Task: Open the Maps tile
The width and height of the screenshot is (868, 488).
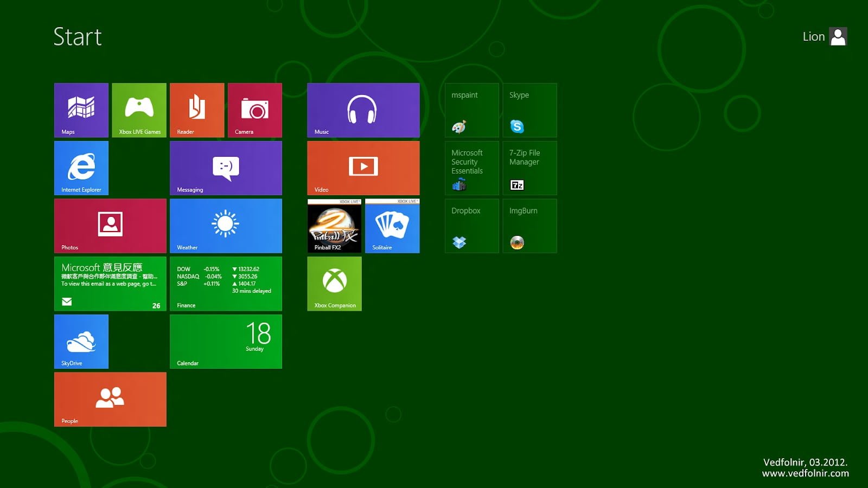Action: (81, 110)
